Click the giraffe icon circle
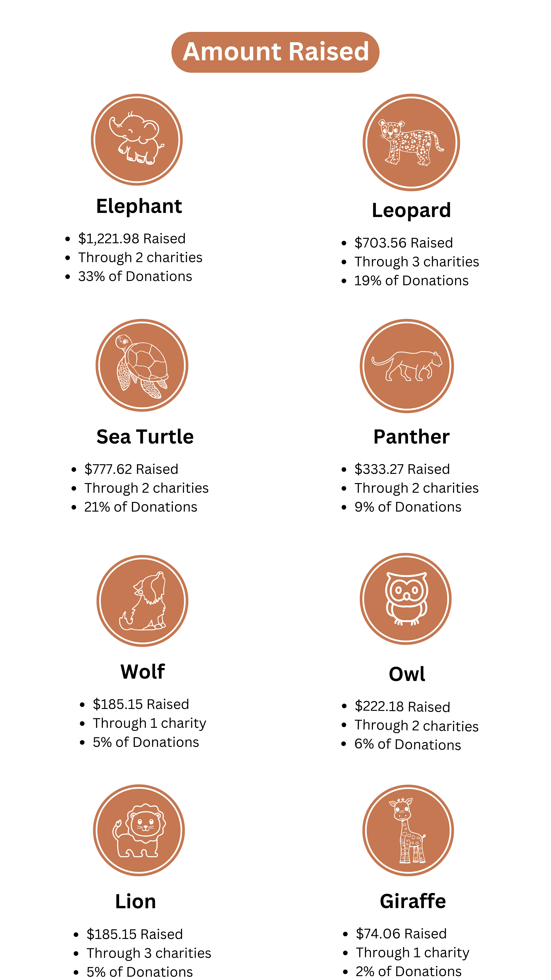Image resolution: width=551 pixels, height=980 pixels. pyautogui.click(x=408, y=830)
